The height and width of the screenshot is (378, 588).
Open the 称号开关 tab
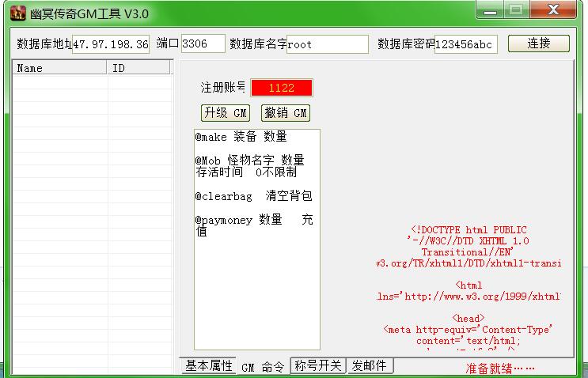tap(318, 366)
